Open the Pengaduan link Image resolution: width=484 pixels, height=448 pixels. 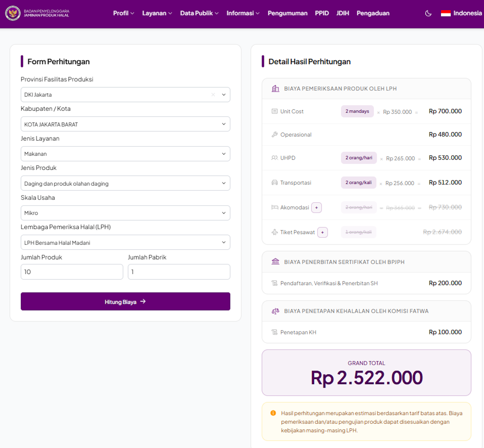tap(373, 13)
